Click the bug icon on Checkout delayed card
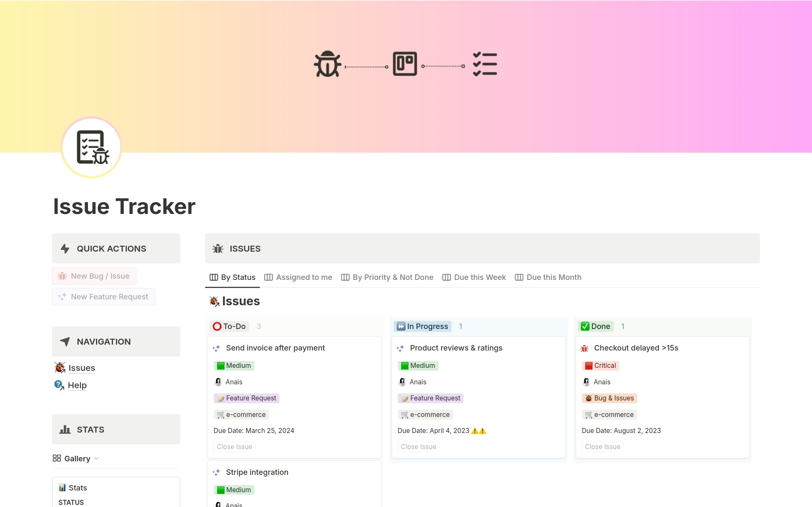The height and width of the screenshot is (507, 812). (585, 348)
